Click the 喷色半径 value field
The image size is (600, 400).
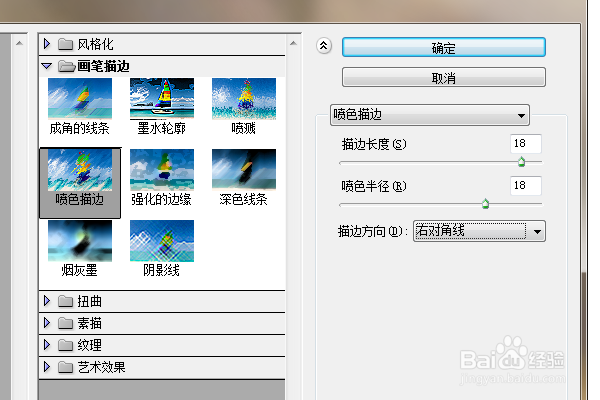pos(526,186)
